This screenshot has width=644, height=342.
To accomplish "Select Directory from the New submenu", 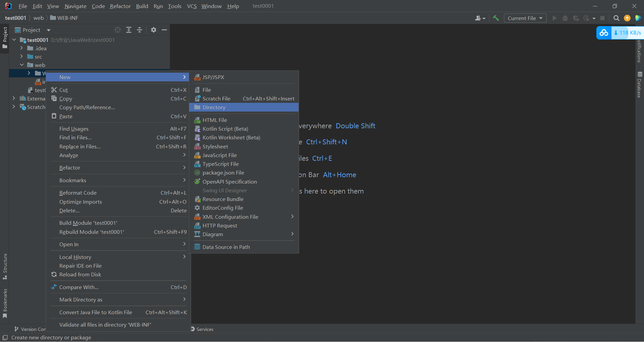I will tap(214, 108).
